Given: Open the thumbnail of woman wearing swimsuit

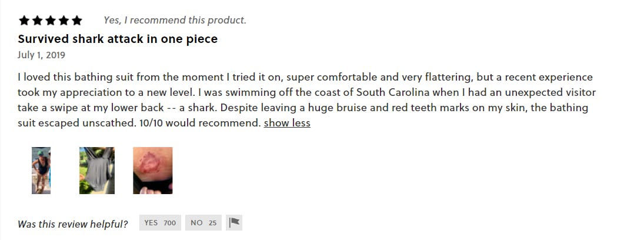Looking at the screenshot, I should click(41, 171).
